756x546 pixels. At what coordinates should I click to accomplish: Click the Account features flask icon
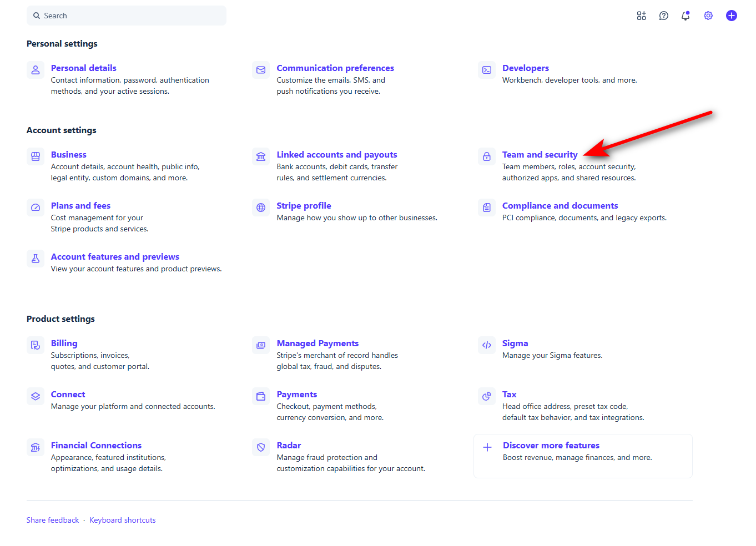(36, 259)
